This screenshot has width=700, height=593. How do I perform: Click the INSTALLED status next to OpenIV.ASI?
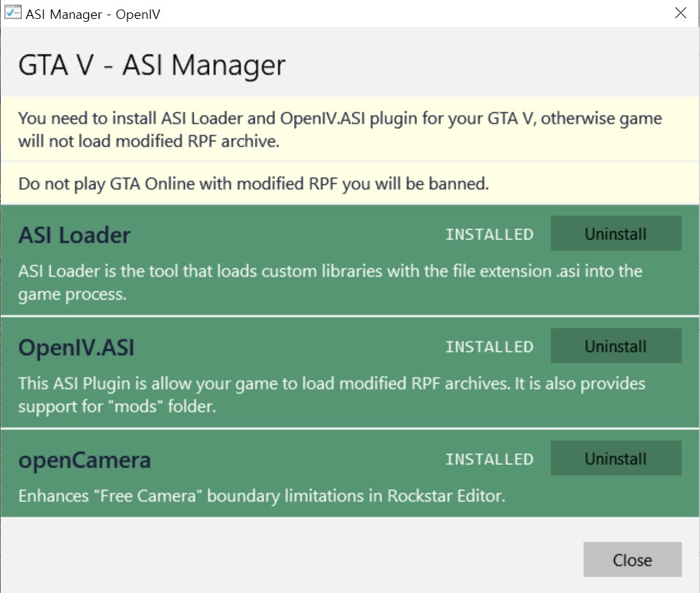489,346
